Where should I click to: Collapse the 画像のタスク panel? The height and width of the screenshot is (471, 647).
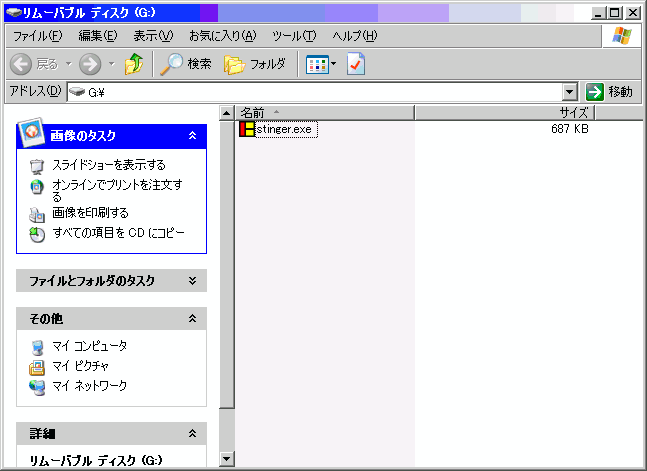(x=192, y=135)
